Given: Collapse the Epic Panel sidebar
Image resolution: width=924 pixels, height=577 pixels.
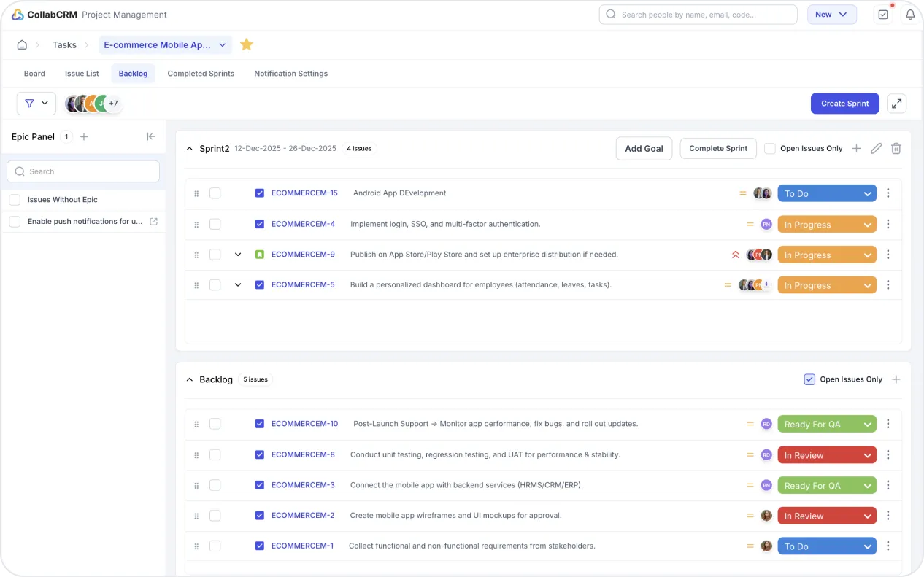Looking at the screenshot, I should click(x=151, y=136).
